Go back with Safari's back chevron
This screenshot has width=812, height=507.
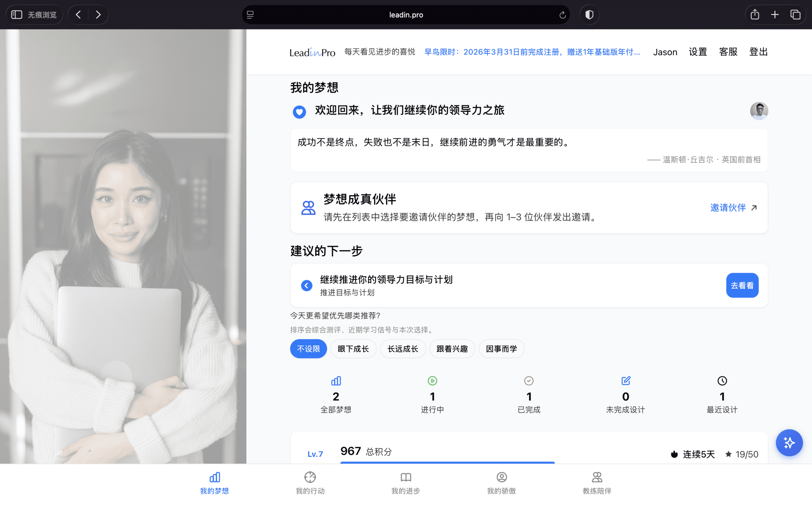point(78,15)
